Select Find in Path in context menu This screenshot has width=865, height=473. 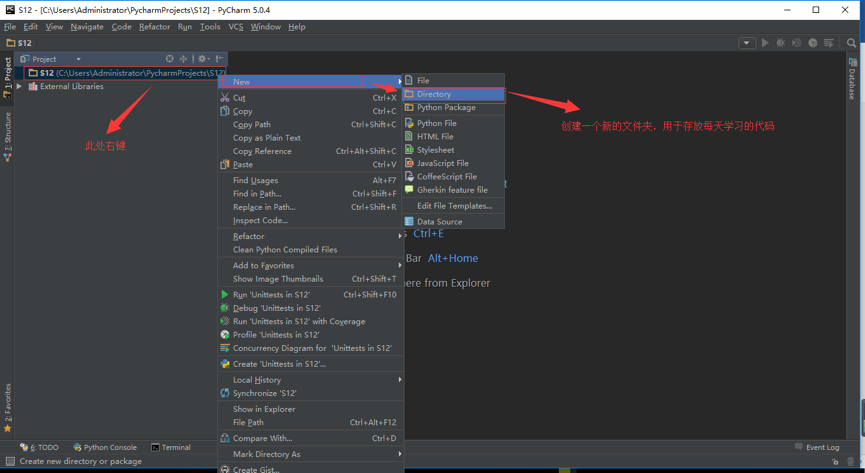click(311, 194)
